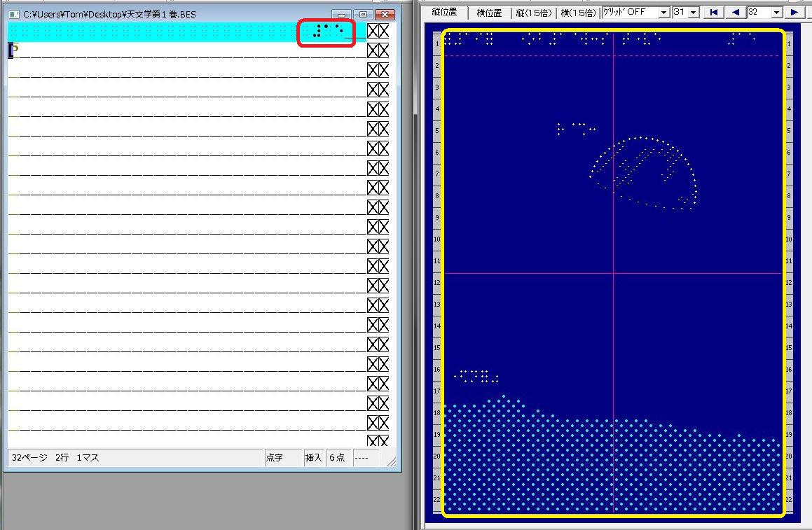Minimize the 天文学第1巻.BES editor window
812x530 pixels.
[x=341, y=14]
